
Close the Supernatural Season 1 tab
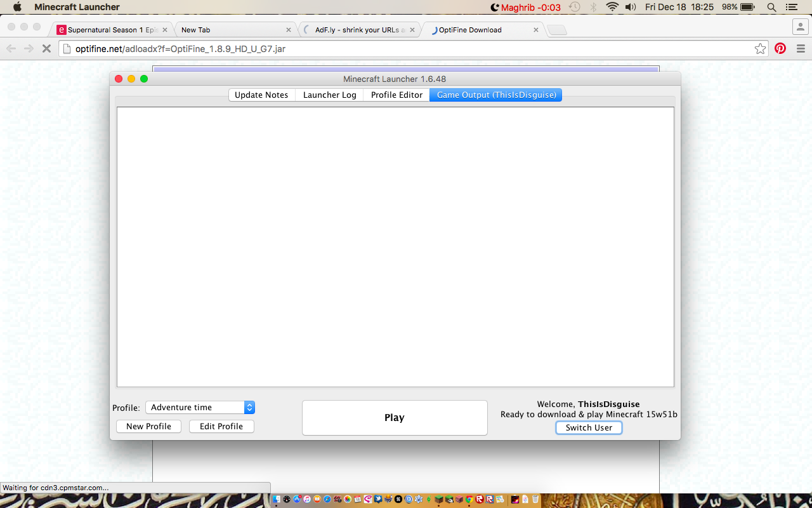pos(166,30)
